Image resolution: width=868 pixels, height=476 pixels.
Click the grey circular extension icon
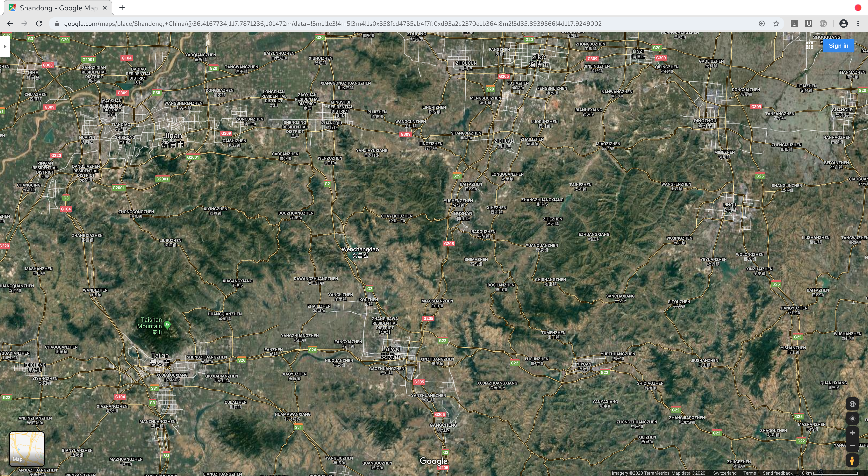coord(823,24)
